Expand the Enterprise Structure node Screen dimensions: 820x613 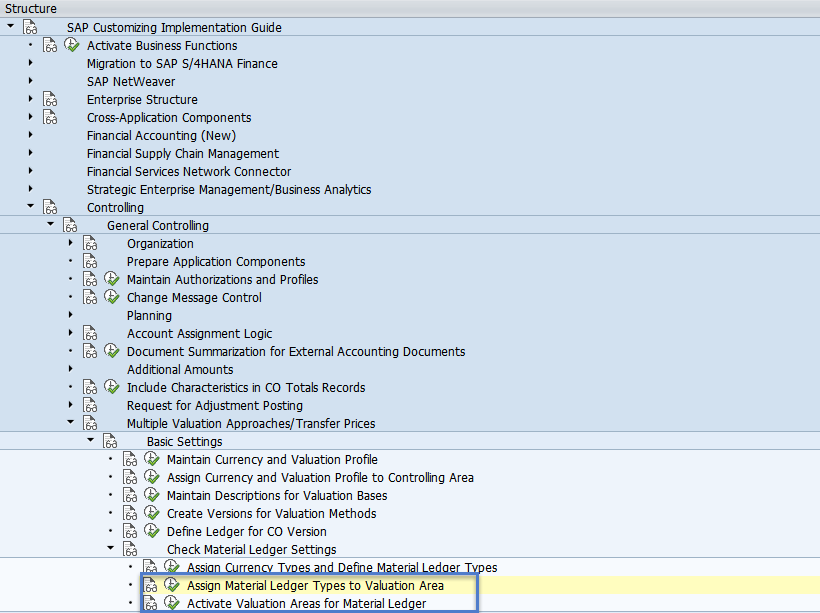30,98
